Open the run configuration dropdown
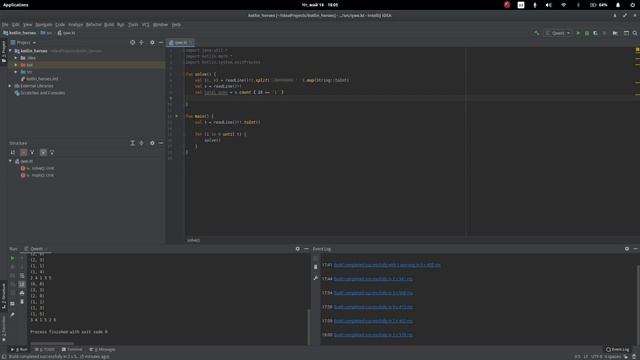The image size is (640, 360). pyautogui.click(x=558, y=33)
